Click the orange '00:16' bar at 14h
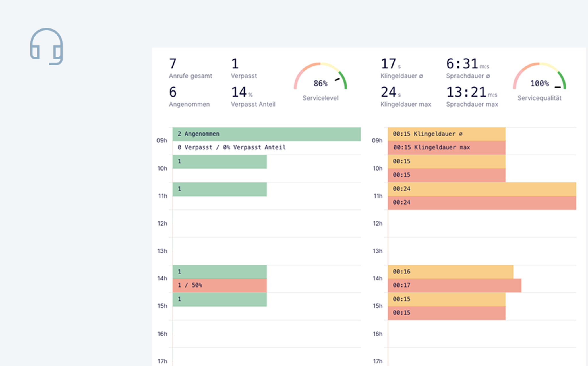Screen dimensions: 588x366 point(450,272)
